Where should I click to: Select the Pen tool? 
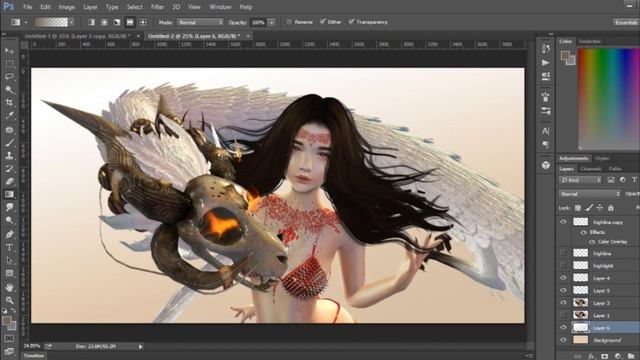pos(9,235)
